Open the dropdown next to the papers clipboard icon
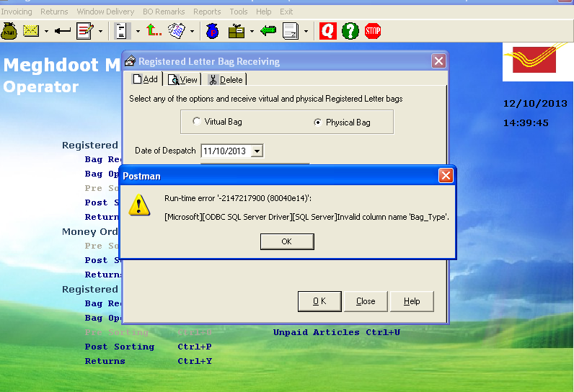574x392 pixels. point(193,32)
